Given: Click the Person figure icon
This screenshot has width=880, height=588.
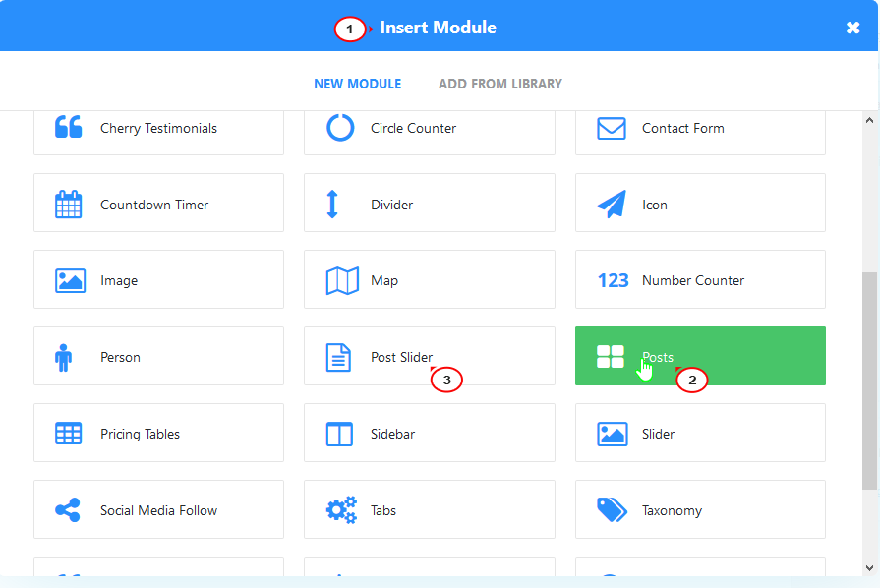Looking at the screenshot, I should tap(63, 357).
